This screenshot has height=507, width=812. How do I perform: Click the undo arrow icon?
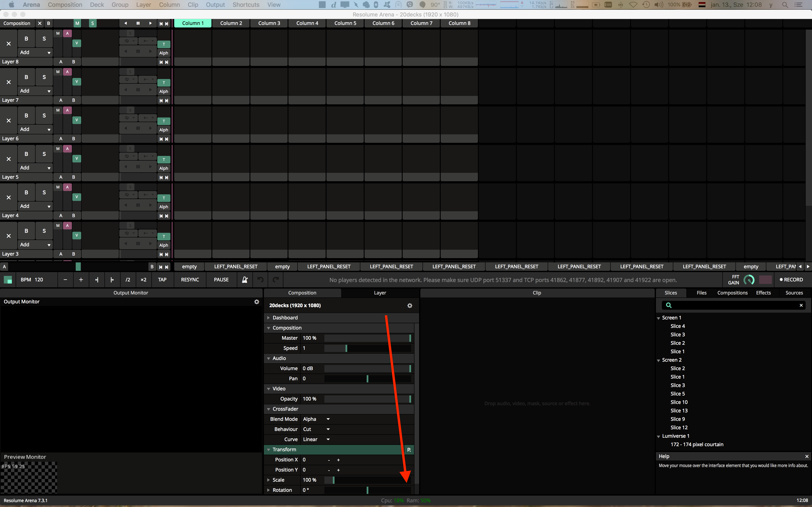(x=260, y=280)
